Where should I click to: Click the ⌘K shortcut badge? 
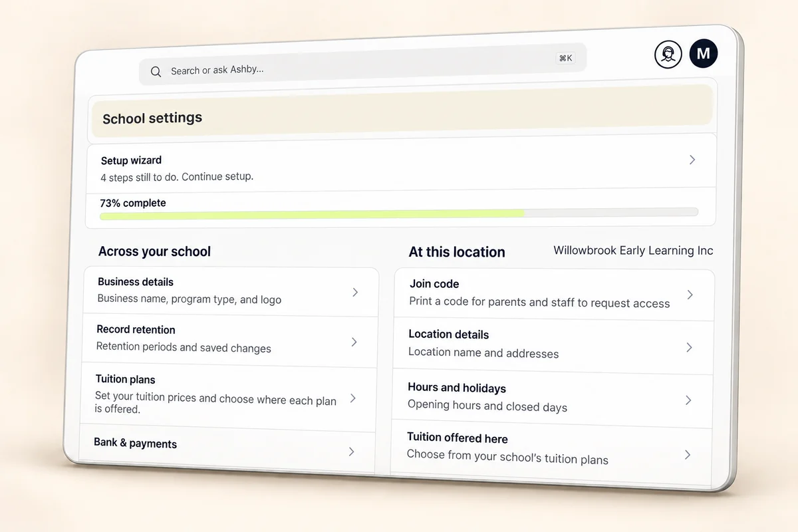tap(565, 59)
